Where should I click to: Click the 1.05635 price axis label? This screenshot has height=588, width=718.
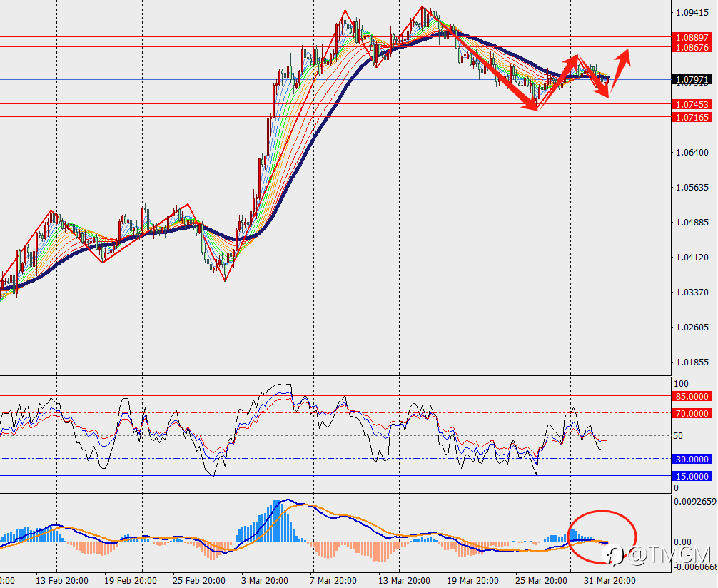[692, 187]
